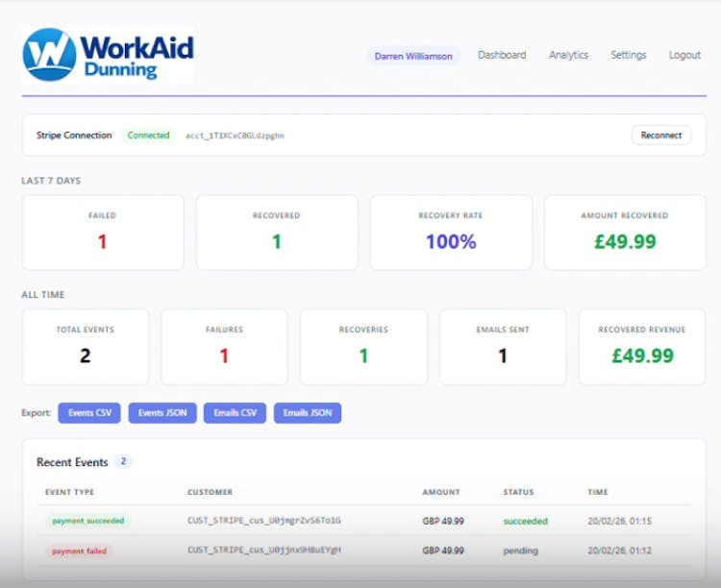Image resolution: width=721 pixels, height=588 pixels.
Task: Select the last 7 days Failed card
Action: point(102,233)
